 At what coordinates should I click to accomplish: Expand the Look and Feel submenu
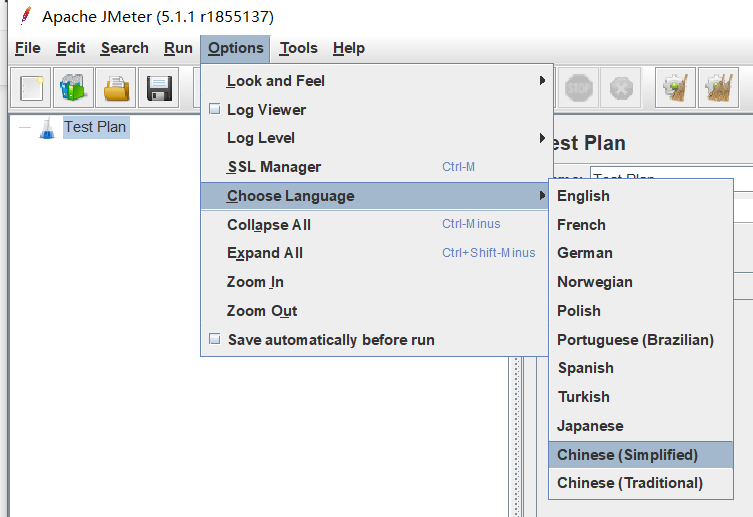point(377,81)
